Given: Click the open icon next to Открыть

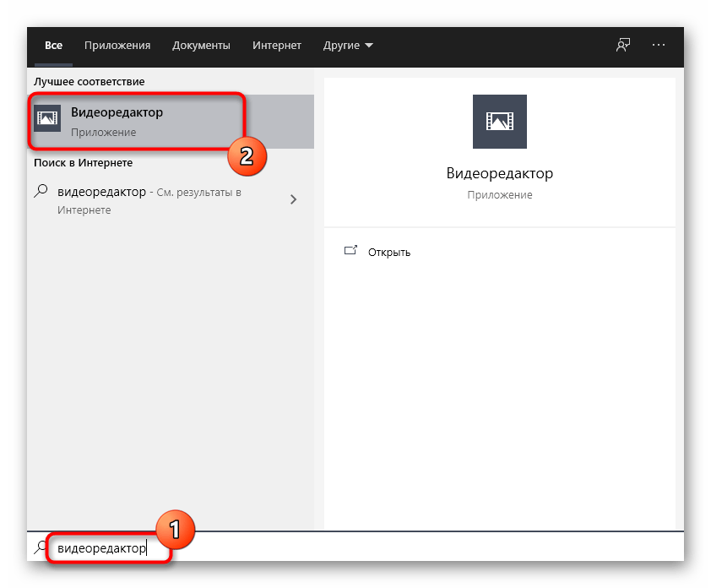Looking at the screenshot, I should (x=350, y=251).
